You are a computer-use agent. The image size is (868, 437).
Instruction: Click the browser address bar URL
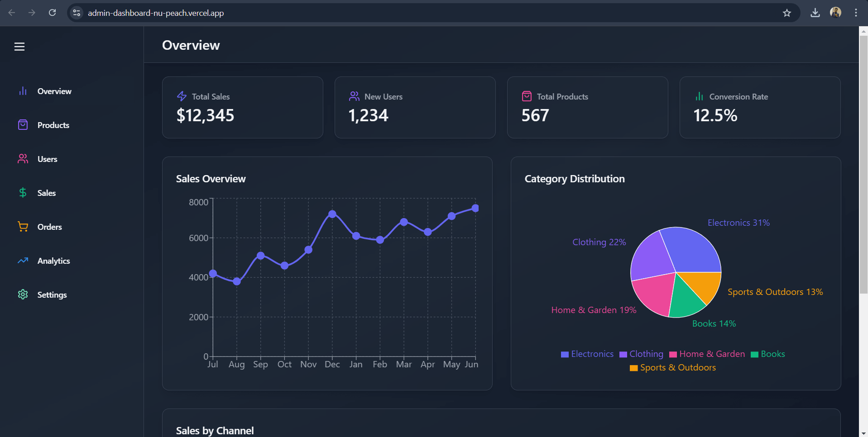click(x=156, y=13)
